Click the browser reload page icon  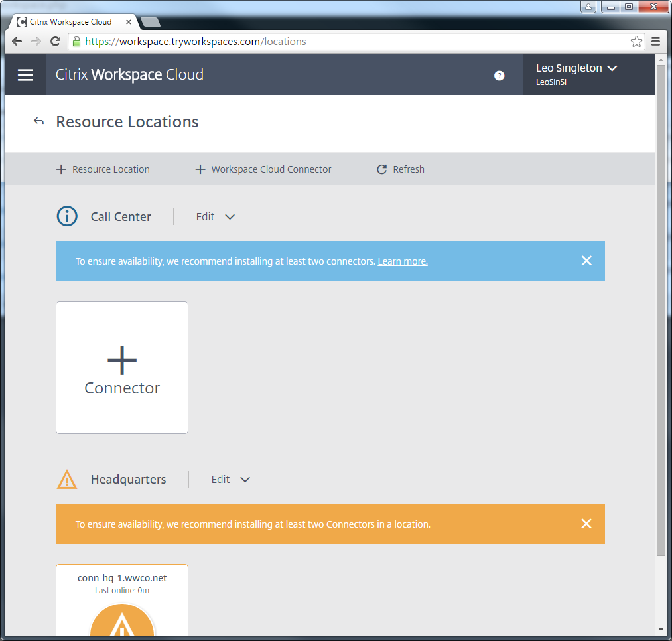pyautogui.click(x=56, y=42)
